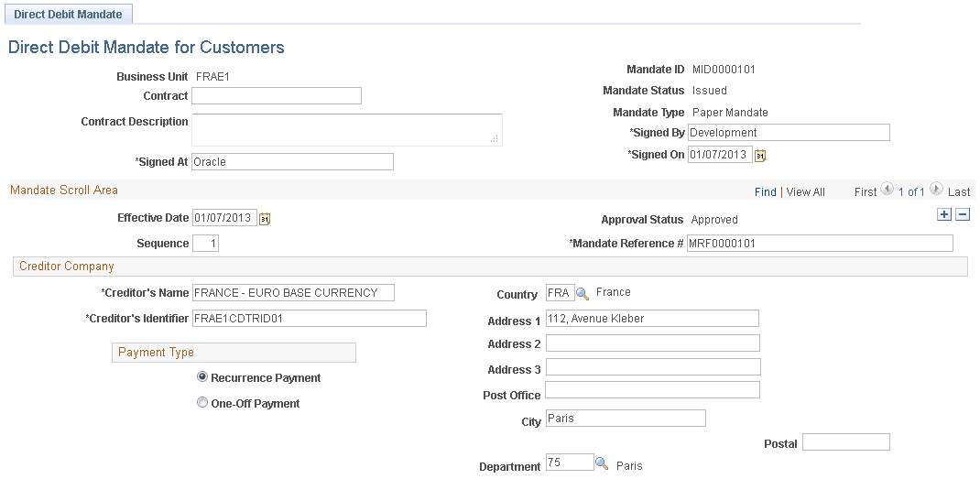Screen dimensions: 980x479
Task: Add a new mandate row with plus
Action: [944, 214]
